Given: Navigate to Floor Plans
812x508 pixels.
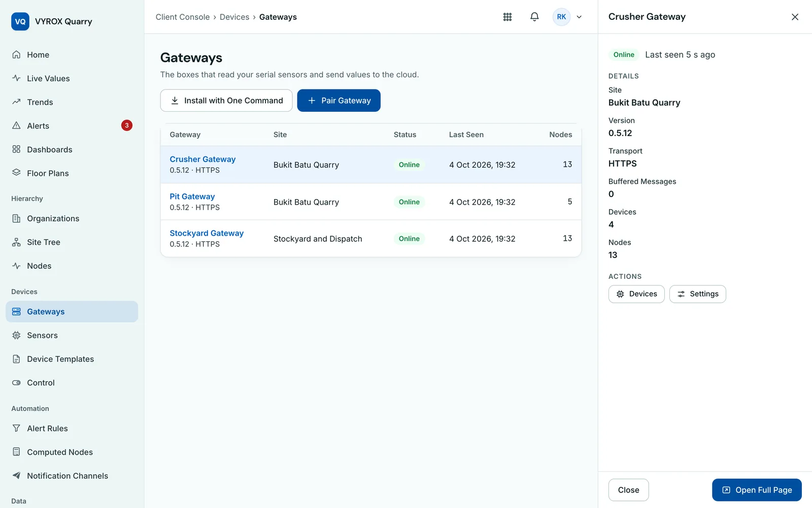Looking at the screenshot, I should (x=72, y=173).
